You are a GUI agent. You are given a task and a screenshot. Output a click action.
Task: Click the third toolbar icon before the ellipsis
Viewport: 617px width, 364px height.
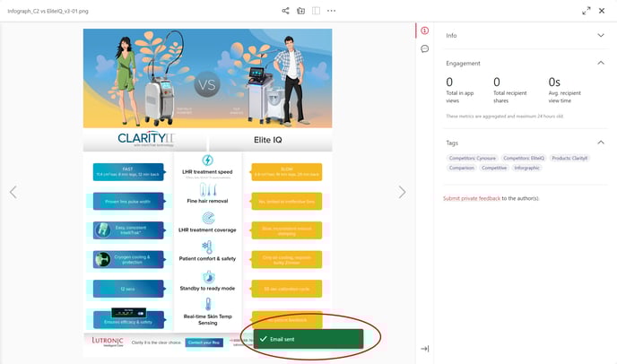click(316, 11)
